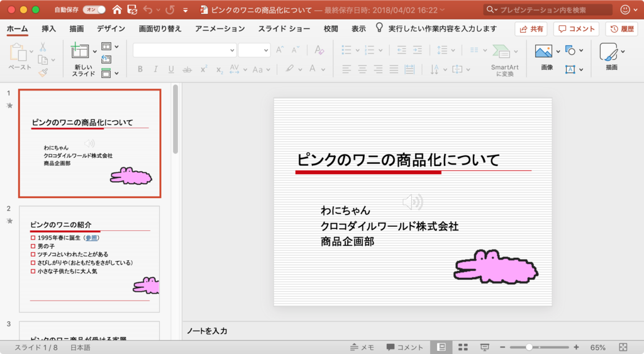Align text right
644x354 pixels.
coord(378,69)
